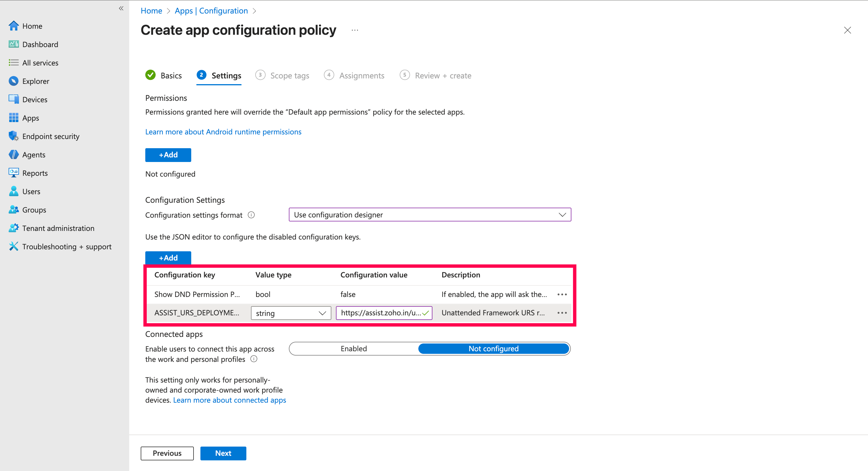Image resolution: width=868 pixels, height=471 pixels.
Task: Click info icon beside Configuration settings format
Action: 251,215
